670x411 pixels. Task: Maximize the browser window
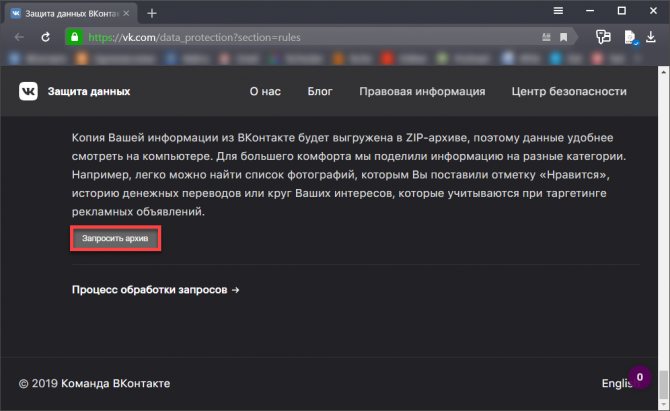click(x=622, y=11)
